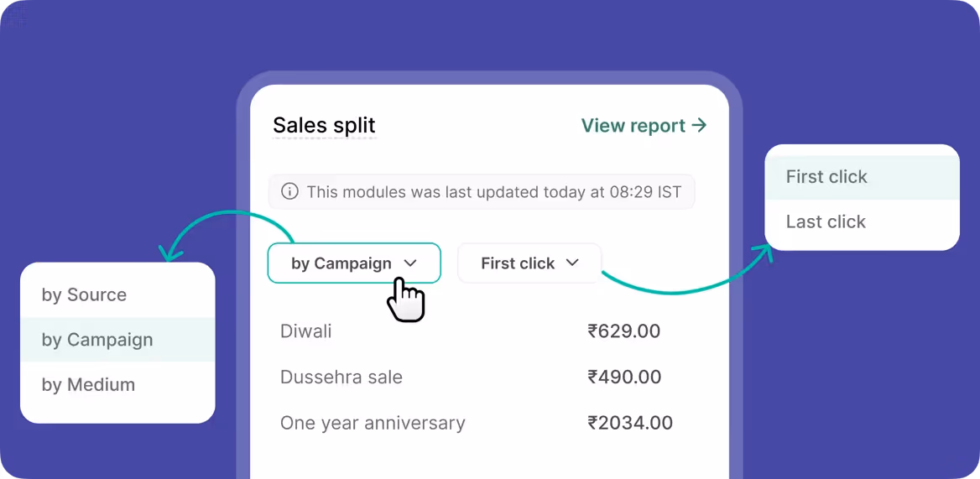Viewport: 980px width, 479px height.
Task: Click the arrow icon beside View report
Action: (x=699, y=126)
